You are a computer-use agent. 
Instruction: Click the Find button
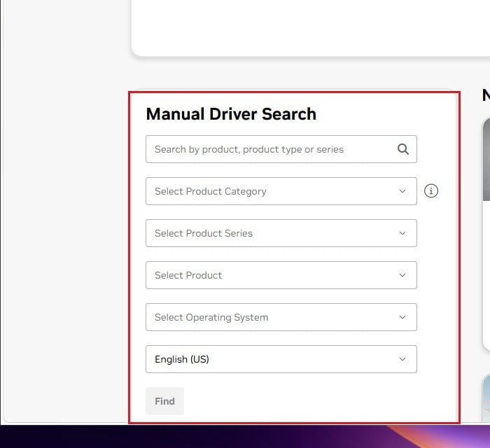pos(164,401)
